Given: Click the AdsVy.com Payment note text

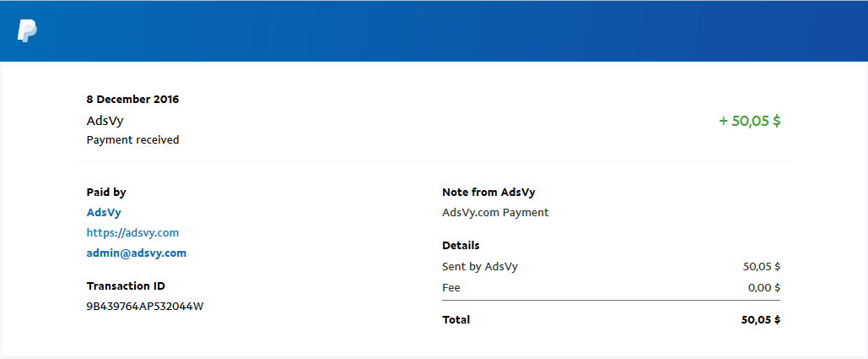Looking at the screenshot, I should point(495,212).
